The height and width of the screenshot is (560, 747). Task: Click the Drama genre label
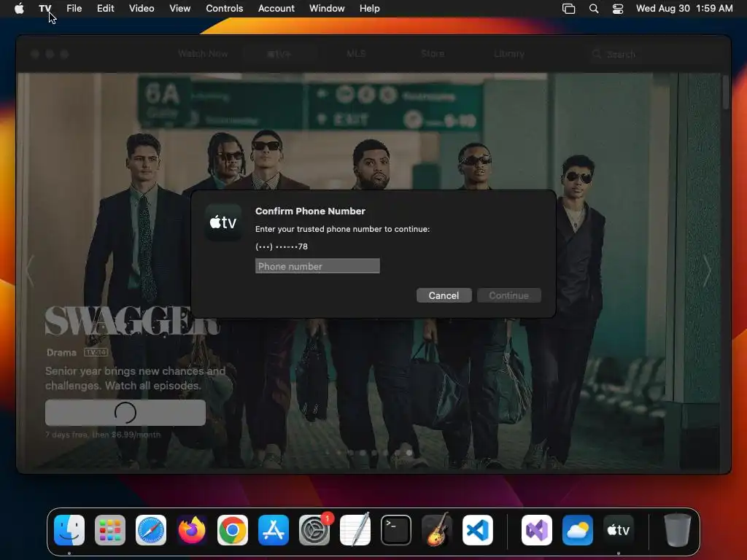[x=61, y=353]
